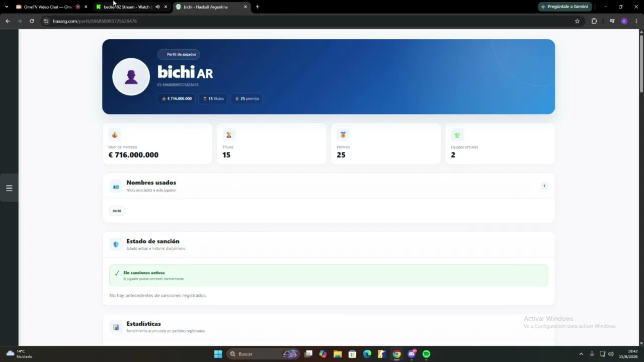The image size is (644, 362).
Task: Click the Títulos trophy card icon
Action: tap(229, 135)
